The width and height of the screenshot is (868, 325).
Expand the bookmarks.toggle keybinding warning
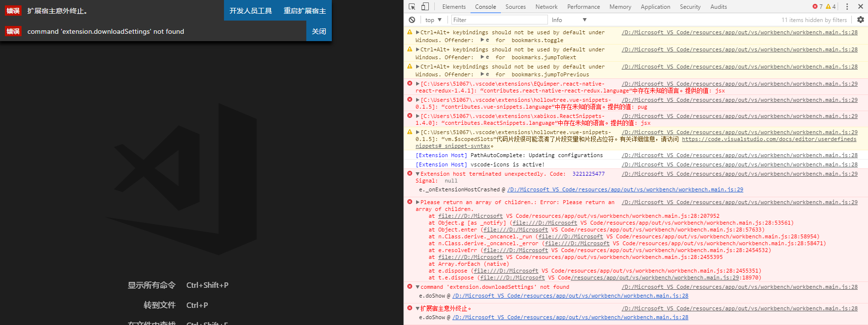(x=418, y=32)
